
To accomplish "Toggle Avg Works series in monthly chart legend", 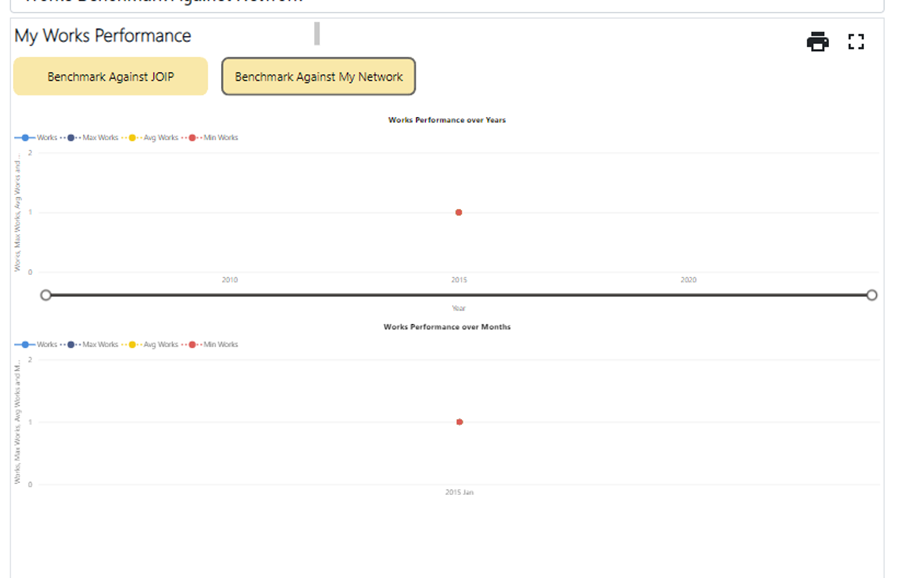I will coord(155,344).
